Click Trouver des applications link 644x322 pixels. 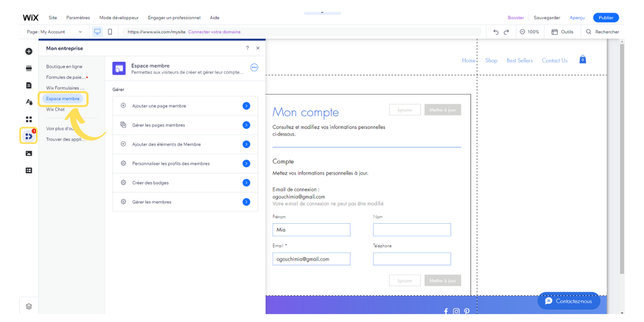66,140
